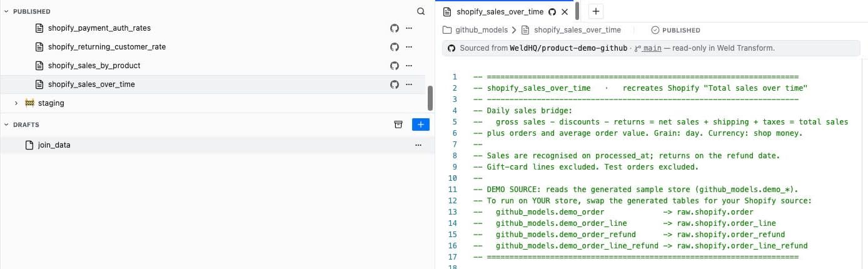Open the drafts archive icon
Image resolution: width=868 pixels, height=269 pixels.
point(398,125)
